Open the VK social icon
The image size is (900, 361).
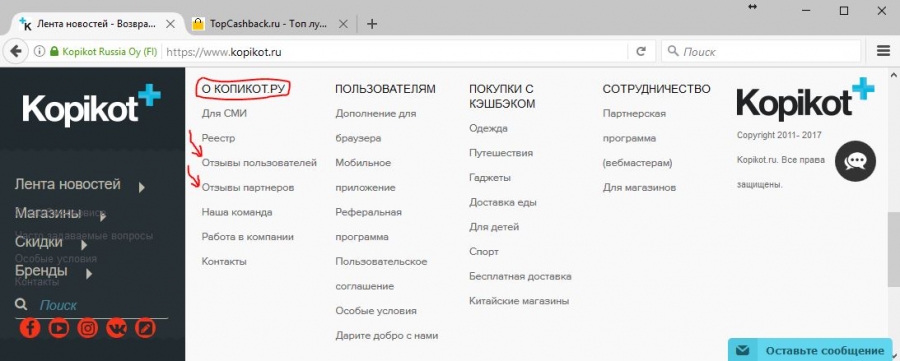(117, 328)
